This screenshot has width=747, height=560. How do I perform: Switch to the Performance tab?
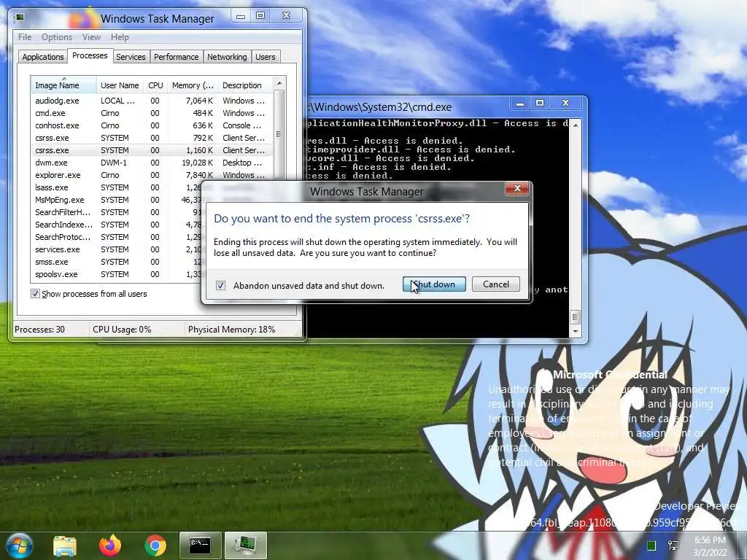176,57
